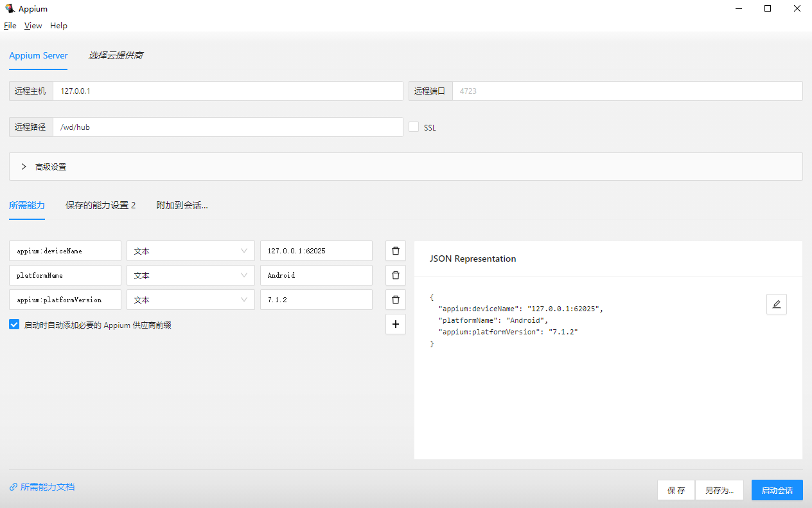This screenshot has height=508, width=812.
Task: Click the remote host field 127.0.0.1
Action: tap(228, 91)
